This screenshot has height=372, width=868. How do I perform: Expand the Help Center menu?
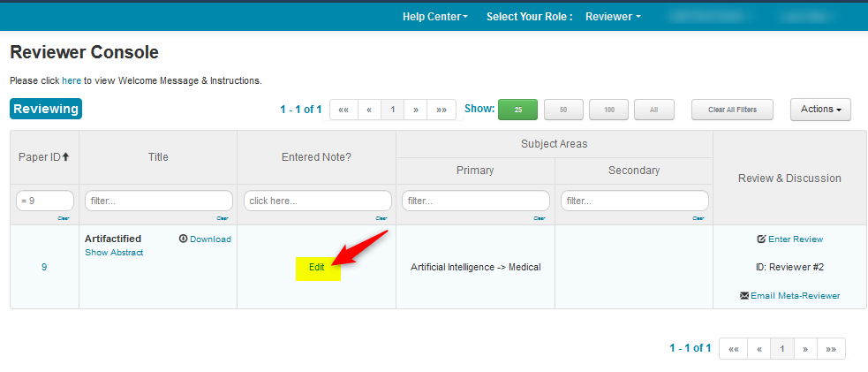coord(434,17)
